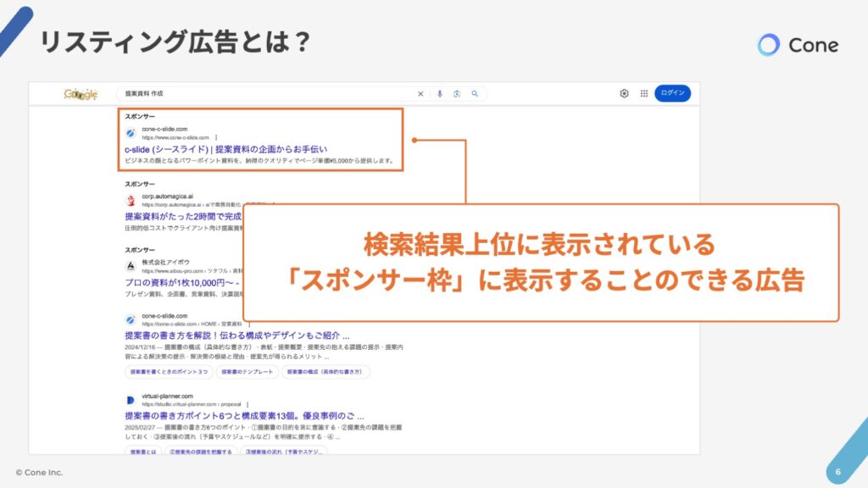This screenshot has width=868, height=488.
Task: Click the favicon of the sponsored cone-c-slide.com ad
Action: tap(131, 133)
